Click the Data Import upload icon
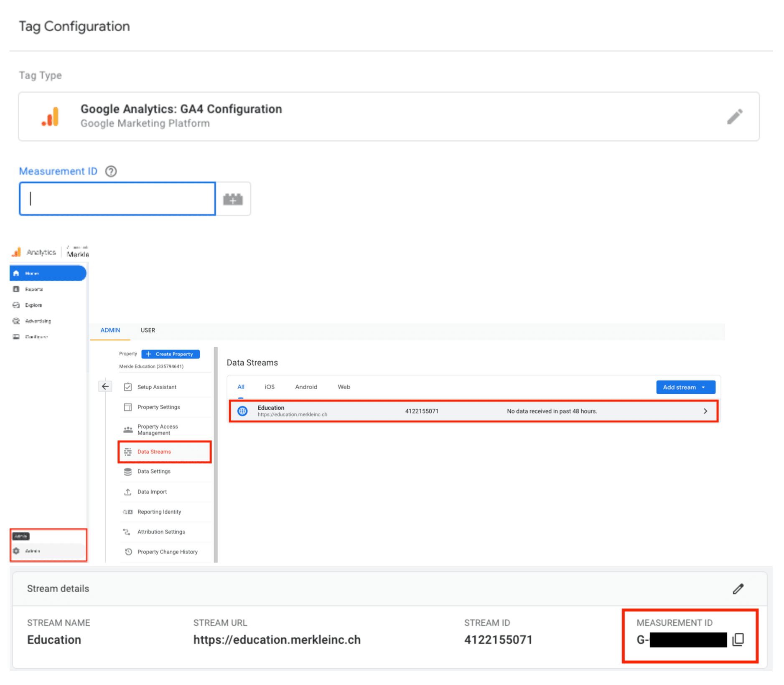 pyautogui.click(x=128, y=492)
